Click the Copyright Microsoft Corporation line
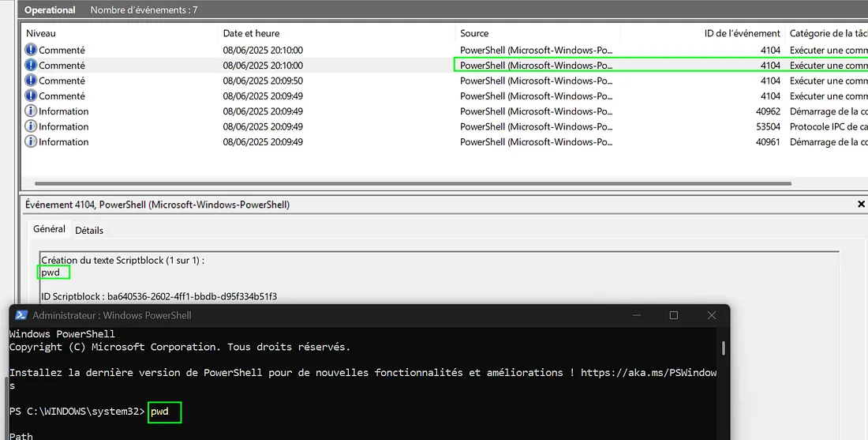868x440 pixels. coord(180,348)
